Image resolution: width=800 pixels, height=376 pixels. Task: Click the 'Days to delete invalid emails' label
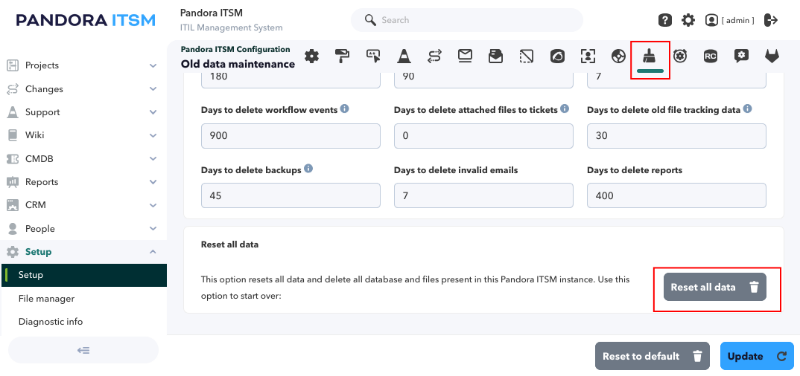coord(456,170)
